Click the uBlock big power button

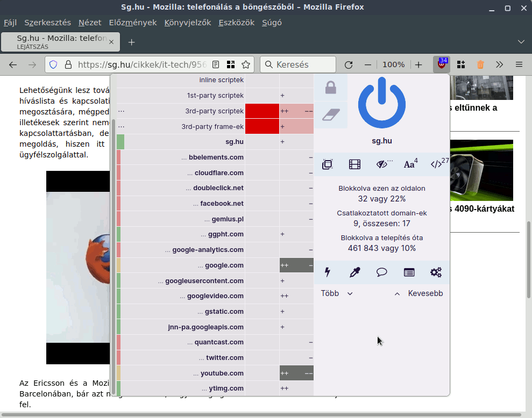click(x=382, y=103)
